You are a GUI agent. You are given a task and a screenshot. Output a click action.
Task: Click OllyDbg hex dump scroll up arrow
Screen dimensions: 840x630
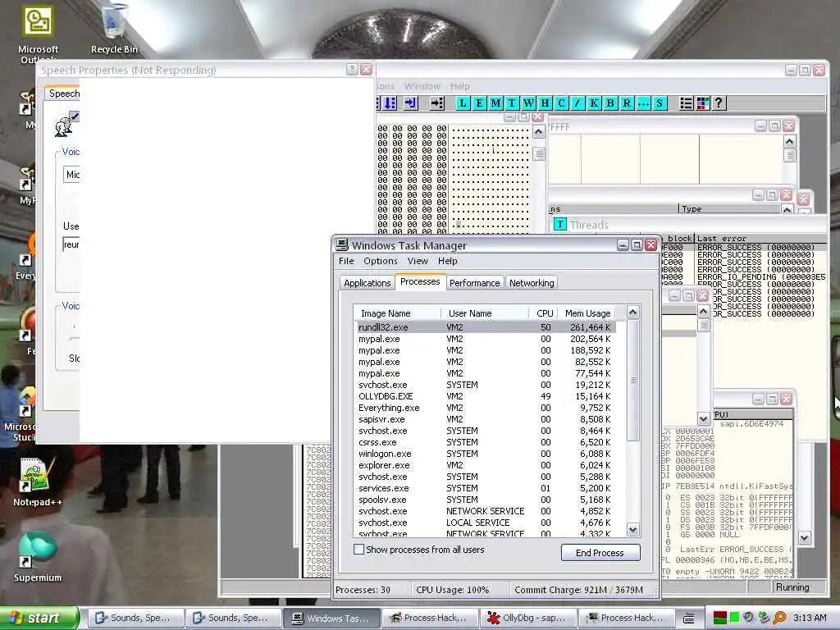pyautogui.click(x=538, y=132)
